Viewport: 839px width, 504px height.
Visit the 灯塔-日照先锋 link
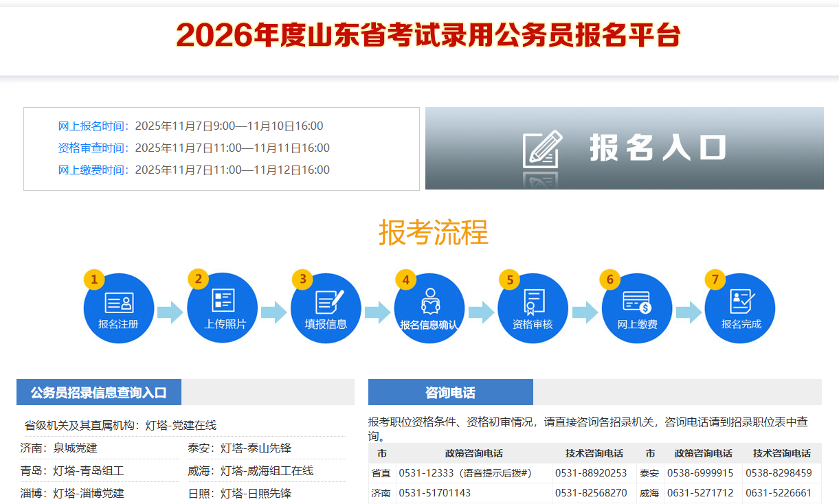[x=256, y=493]
